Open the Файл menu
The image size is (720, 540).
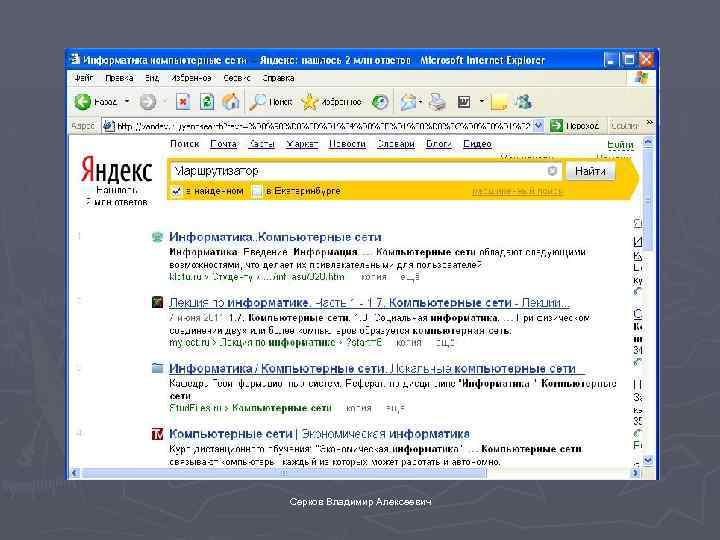coord(84,78)
